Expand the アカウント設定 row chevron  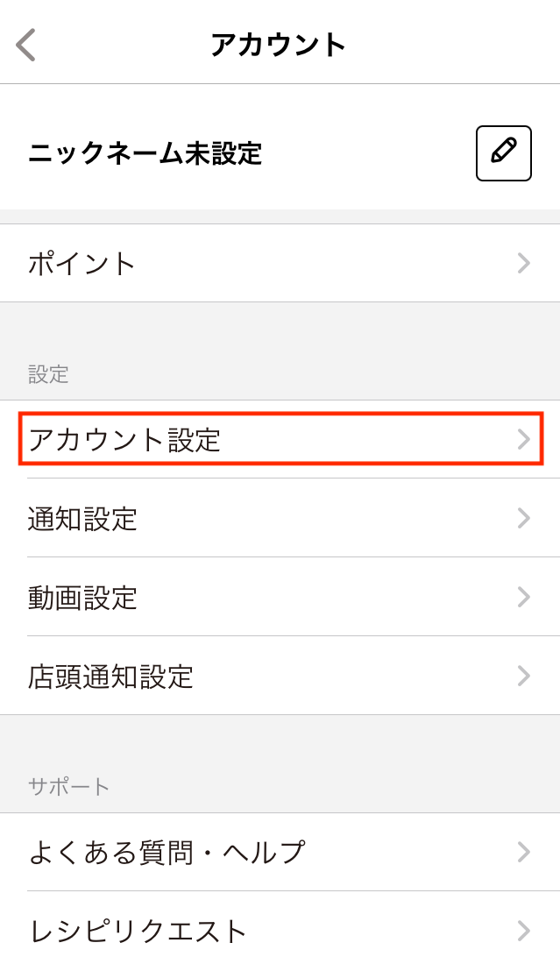click(x=523, y=440)
